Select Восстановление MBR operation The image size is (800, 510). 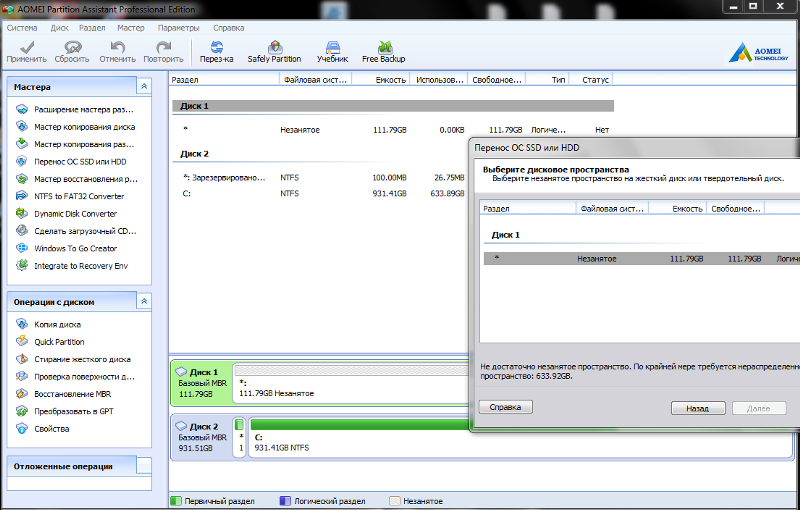(63, 394)
